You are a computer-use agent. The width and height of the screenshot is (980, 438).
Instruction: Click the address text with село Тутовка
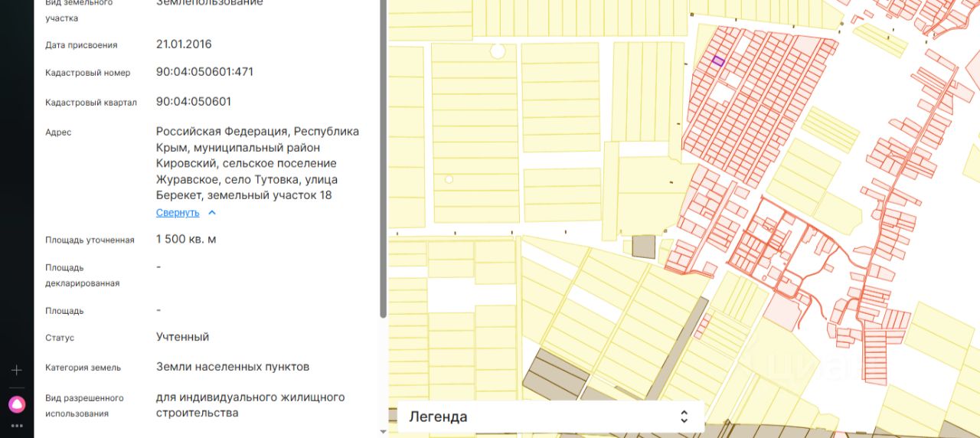coord(257,163)
